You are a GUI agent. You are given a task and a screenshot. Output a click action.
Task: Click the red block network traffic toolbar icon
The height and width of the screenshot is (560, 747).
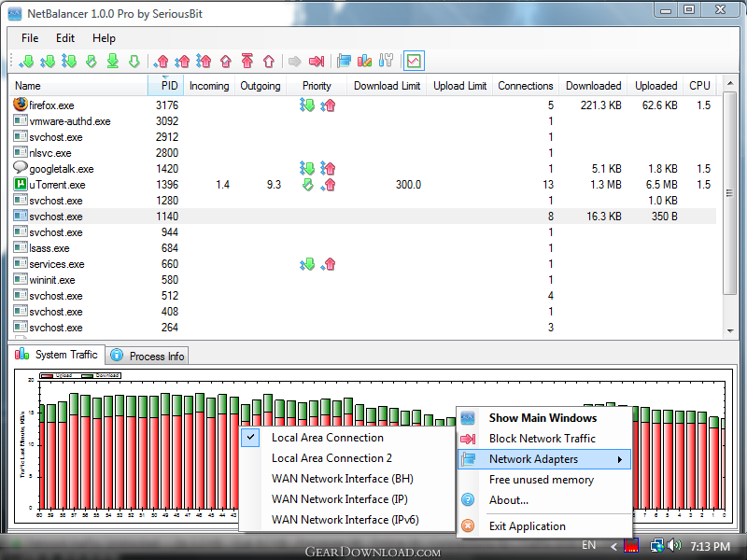point(317,61)
